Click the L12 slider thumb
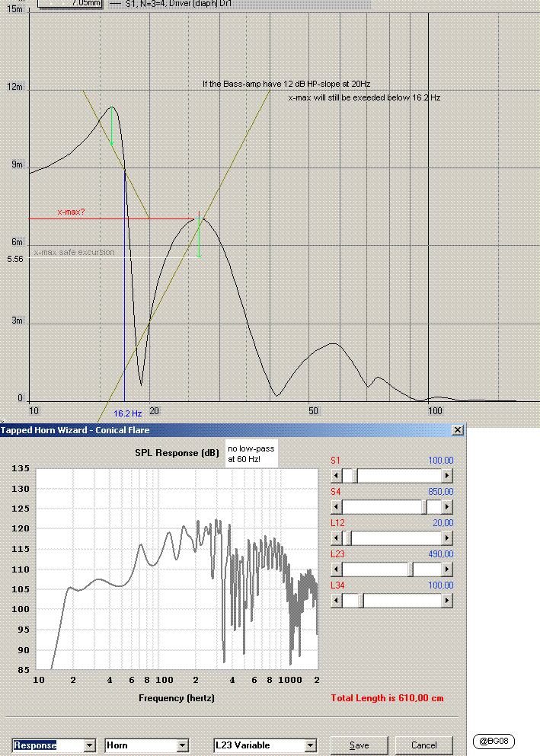540x756 pixels. (349, 538)
